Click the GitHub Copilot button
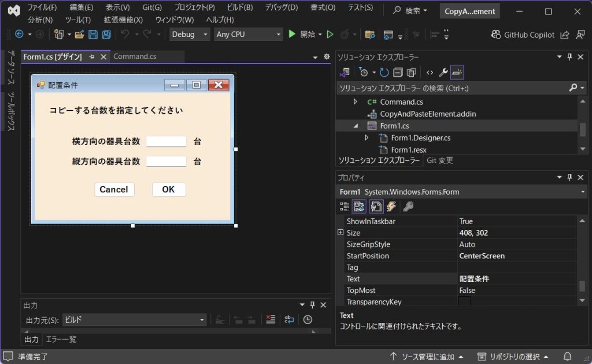The height and width of the screenshot is (364, 592). pyautogui.click(x=522, y=35)
